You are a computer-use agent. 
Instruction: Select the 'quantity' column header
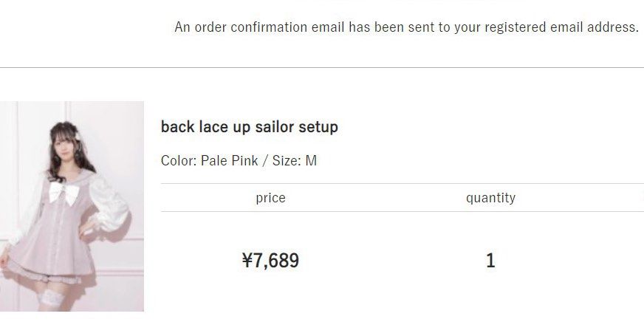(x=490, y=198)
